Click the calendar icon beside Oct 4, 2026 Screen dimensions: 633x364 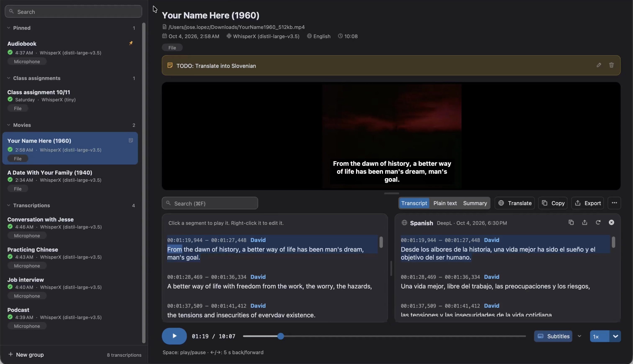[164, 36]
